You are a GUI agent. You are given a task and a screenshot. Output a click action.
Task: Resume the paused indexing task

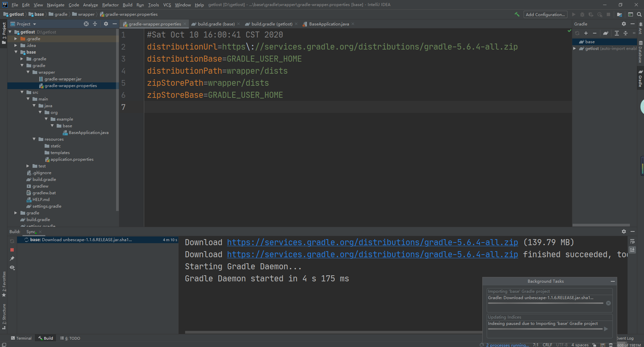click(x=606, y=329)
